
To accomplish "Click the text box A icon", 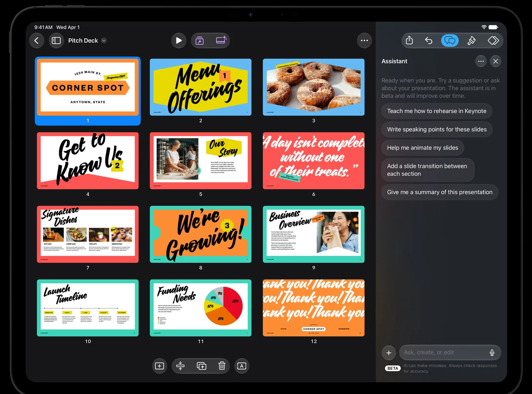I will 242,366.
